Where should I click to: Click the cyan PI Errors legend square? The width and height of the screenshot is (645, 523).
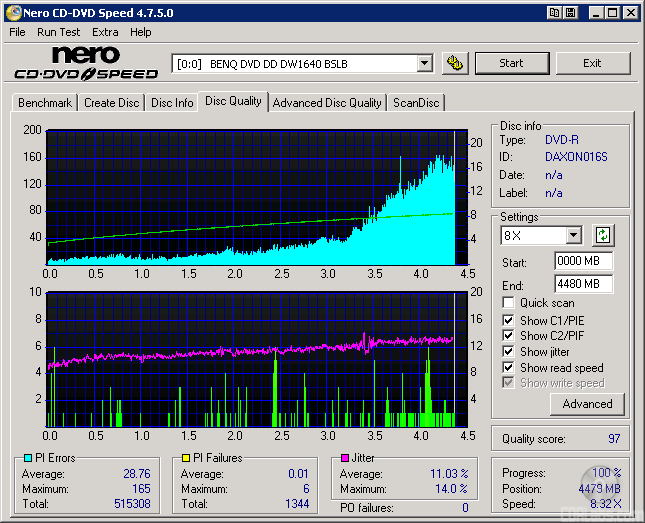click(27, 458)
